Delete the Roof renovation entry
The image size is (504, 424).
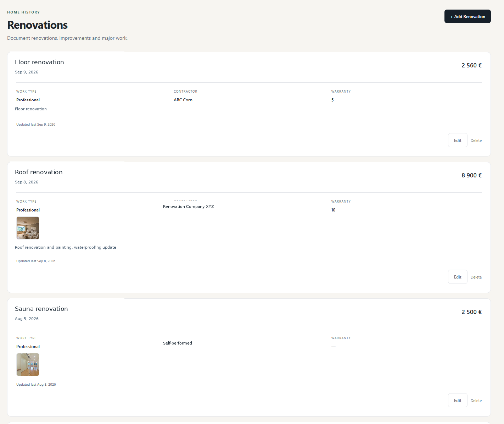coord(476,277)
